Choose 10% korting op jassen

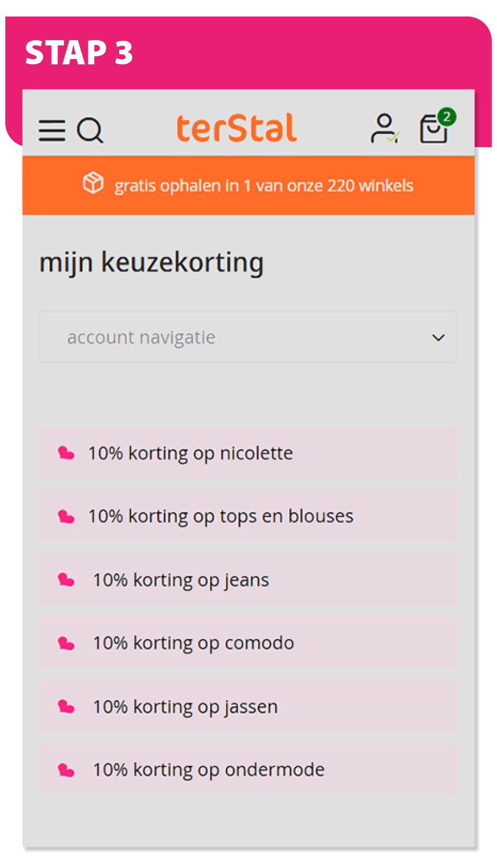[185, 707]
